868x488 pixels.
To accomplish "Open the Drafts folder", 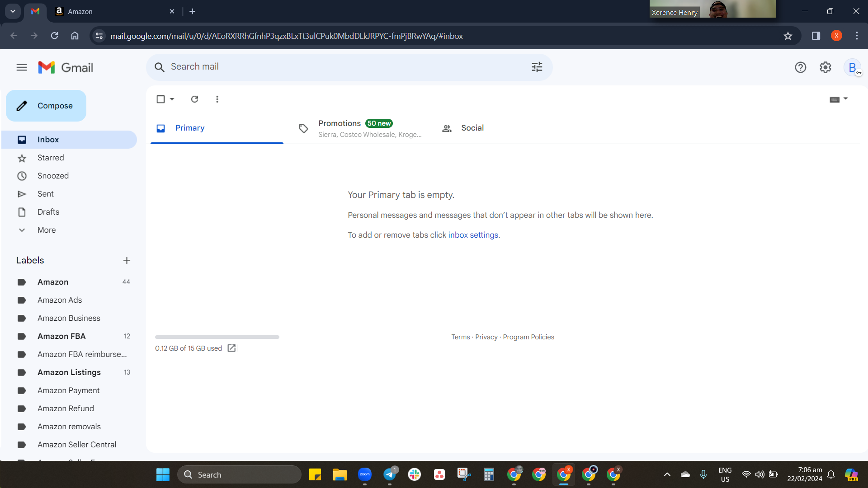I will click(69, 212).
